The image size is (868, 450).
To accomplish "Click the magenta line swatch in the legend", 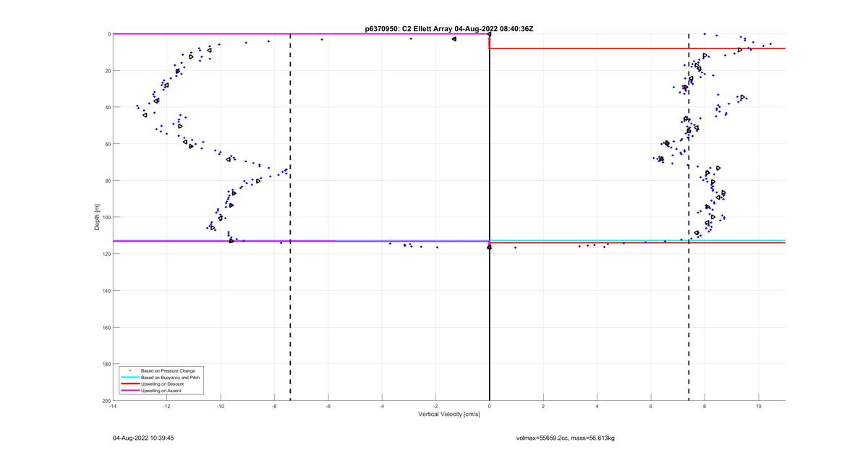I will (x=129, y=390).
